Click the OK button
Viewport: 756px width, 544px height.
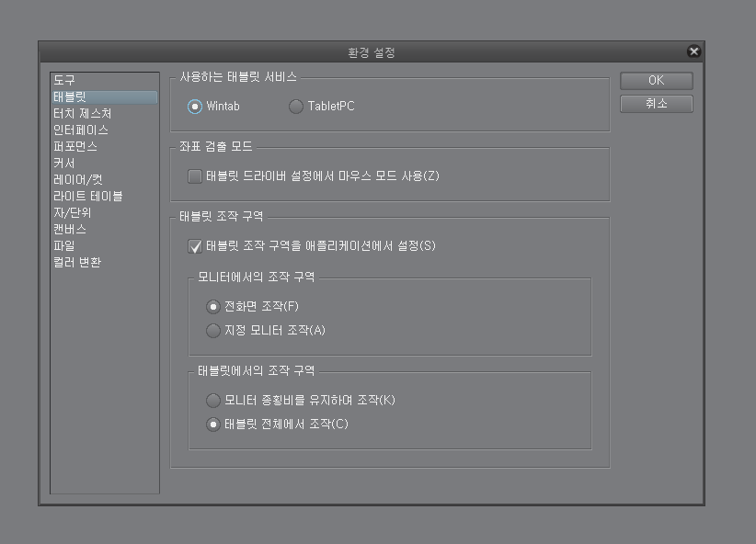pyautogui.click(x=656, y=81)
